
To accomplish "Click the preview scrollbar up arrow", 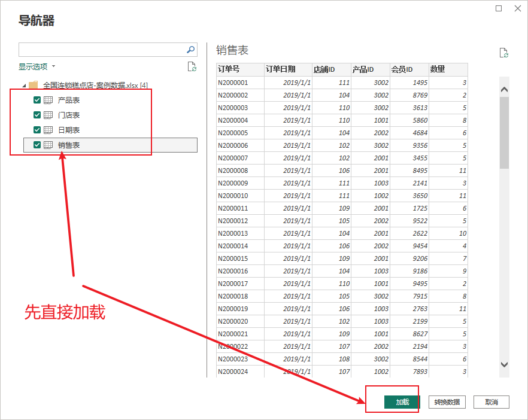I will click(504, 90).
